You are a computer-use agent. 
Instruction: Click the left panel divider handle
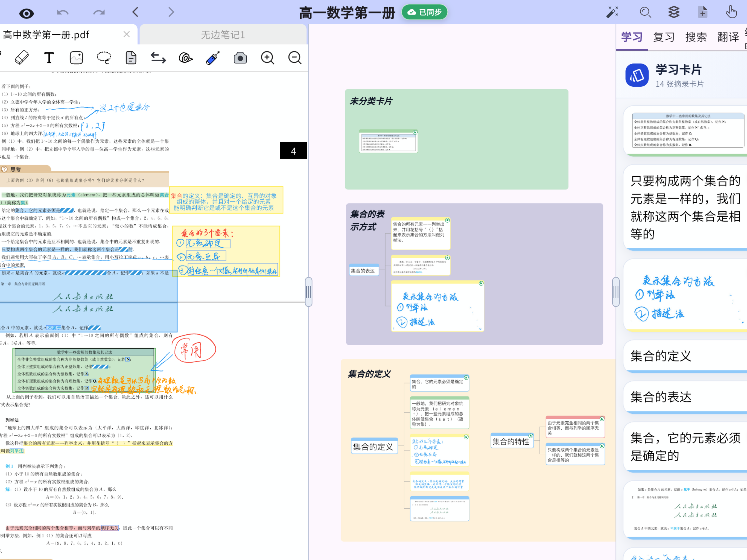[x=308, y=292]
